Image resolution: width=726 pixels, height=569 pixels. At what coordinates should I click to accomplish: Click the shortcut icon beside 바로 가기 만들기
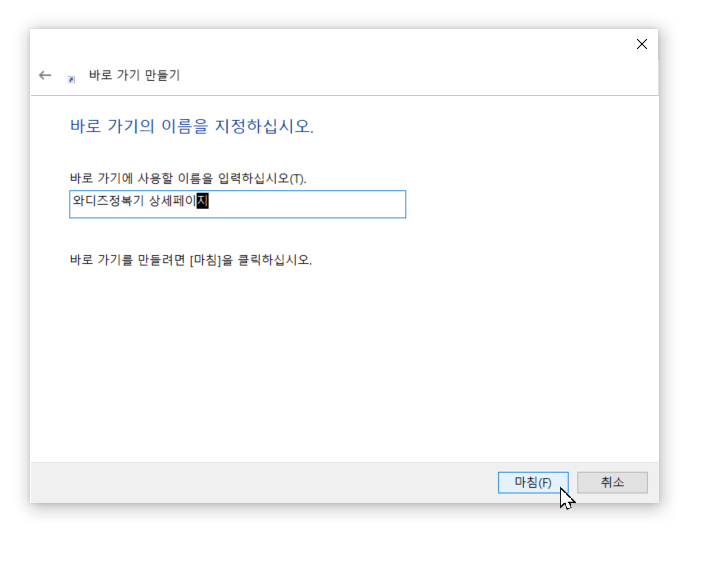coord(71,79)
